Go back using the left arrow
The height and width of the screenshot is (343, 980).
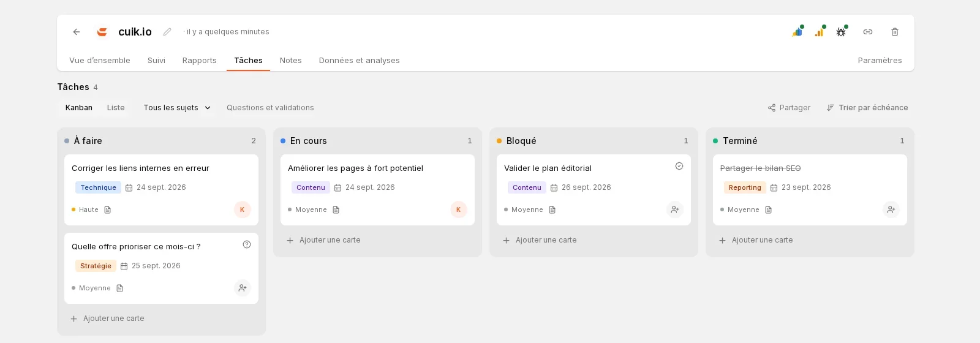click(x=77, y=32)
